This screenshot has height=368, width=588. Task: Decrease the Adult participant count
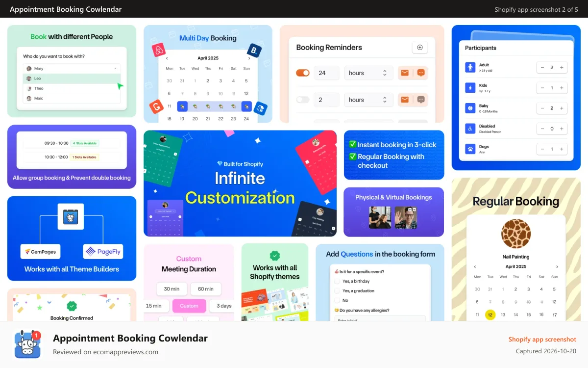click(542, 67)
